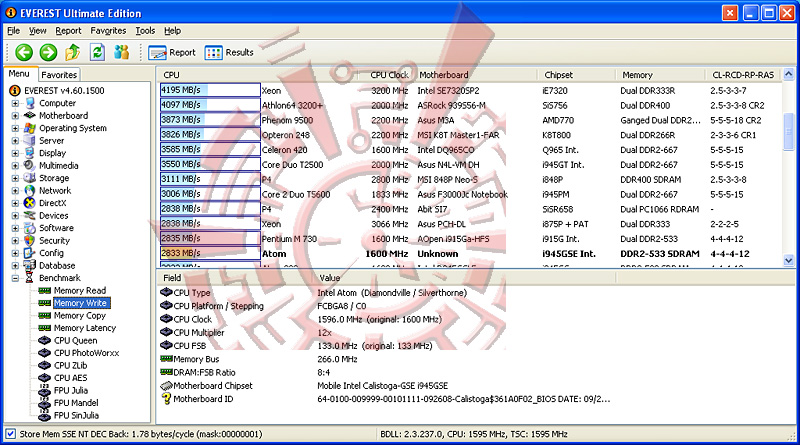This screenshot has width=800, height=445.
Task: Select the 4195 MB/s Xeon result bar
Action: click(x=210, y=90)
